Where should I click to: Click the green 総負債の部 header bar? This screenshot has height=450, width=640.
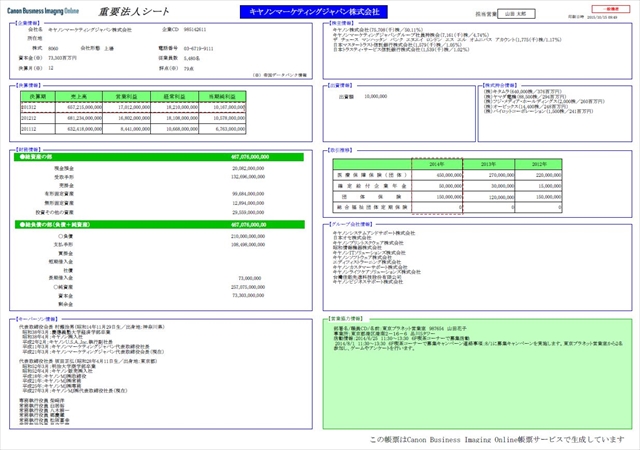coord(159,225)
